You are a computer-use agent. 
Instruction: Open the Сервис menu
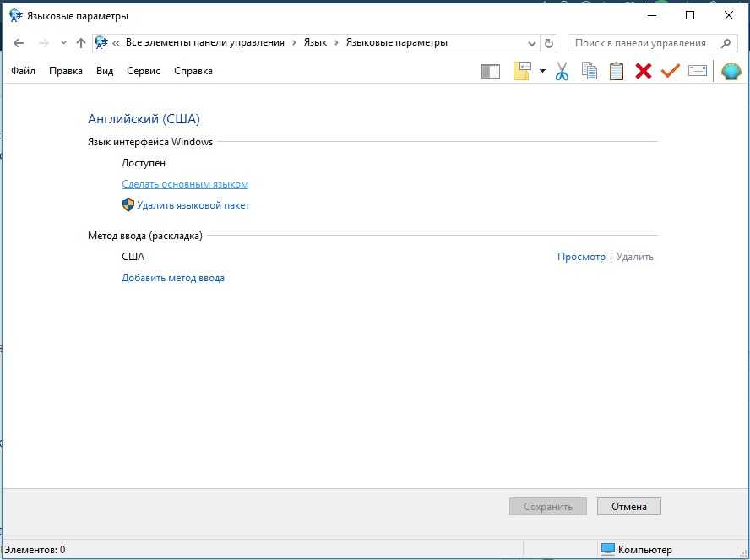(144, 71)
